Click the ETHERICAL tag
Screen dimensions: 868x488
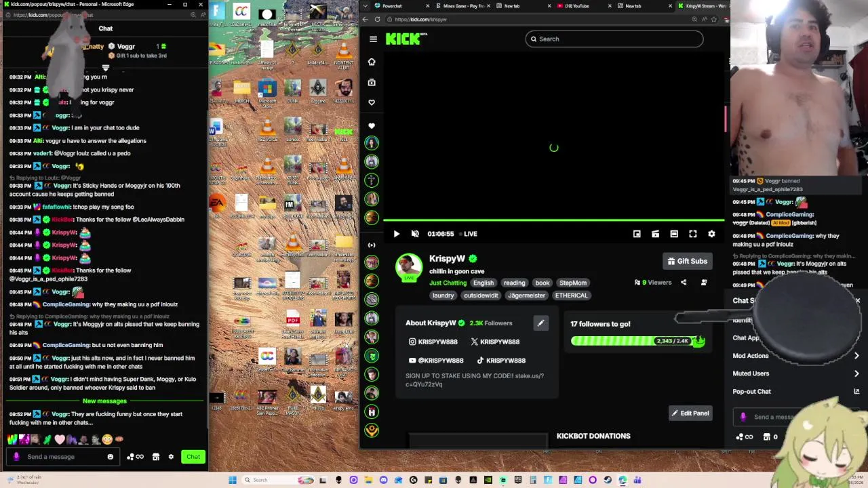tap(572, 296)
